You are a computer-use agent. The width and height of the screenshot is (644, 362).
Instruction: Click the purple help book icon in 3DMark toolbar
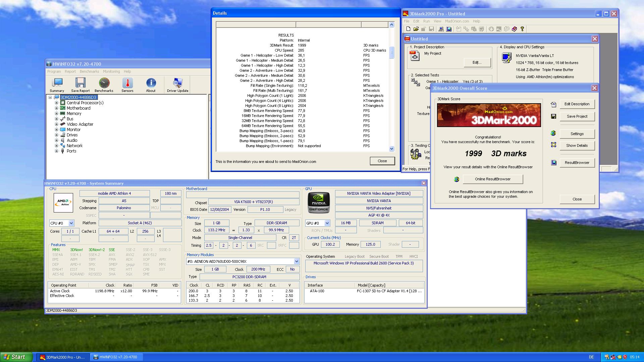pyautogui.click(x=515, y=29)
